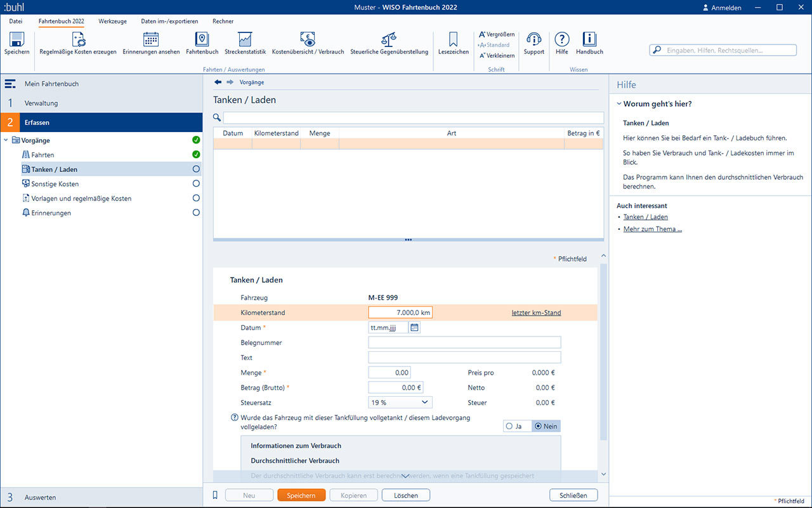The width and height of the screenshot is (812, 508).
Task: Open Streckenstatistik chart icon
Action: [245, 39]
